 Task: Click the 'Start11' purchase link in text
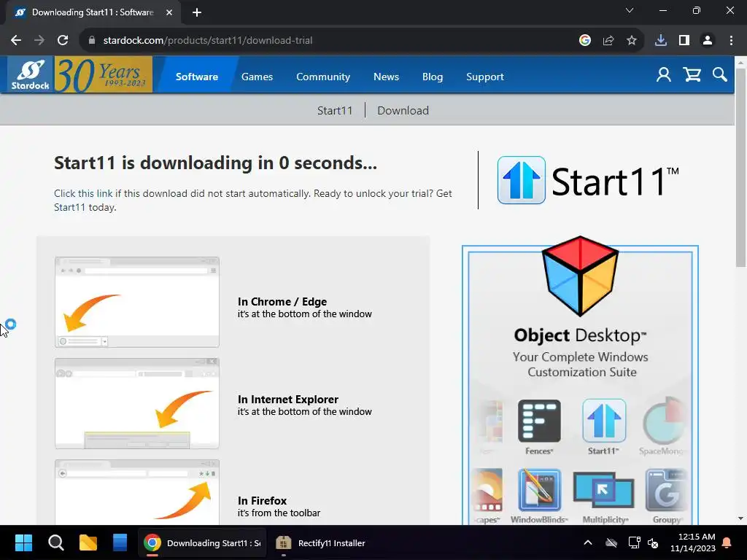coord(69,207)
